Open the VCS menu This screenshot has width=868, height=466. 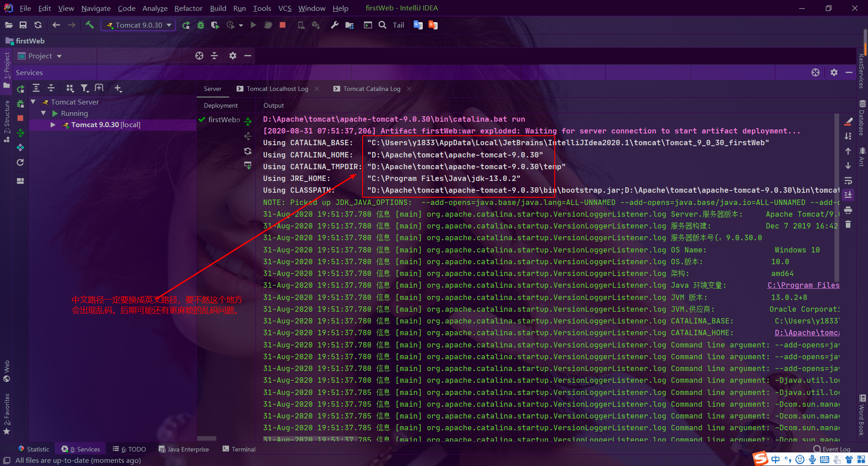285,8
